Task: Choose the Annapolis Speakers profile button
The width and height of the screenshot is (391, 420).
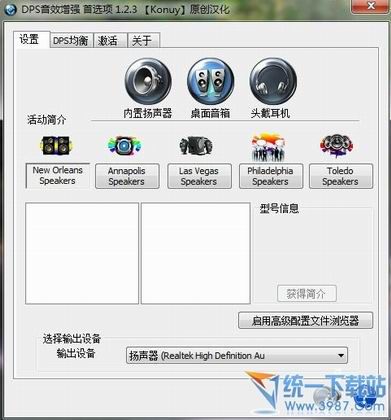Action: pos(127,176)
